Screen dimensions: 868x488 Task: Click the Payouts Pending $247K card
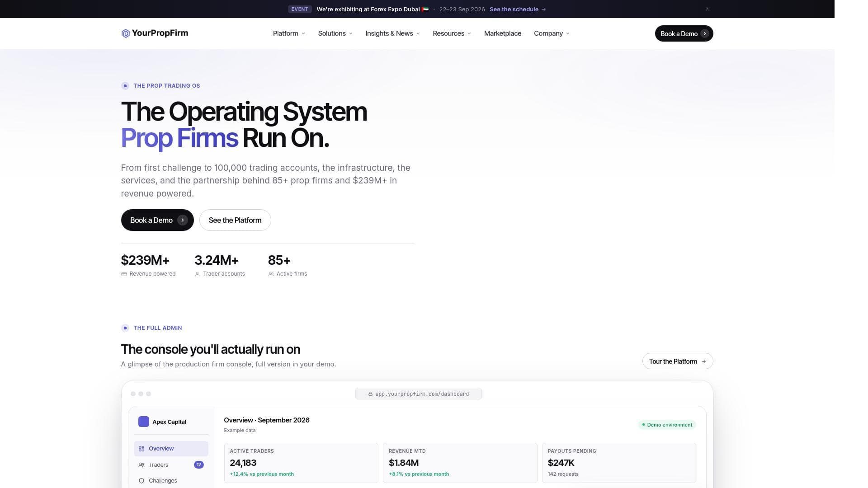(619, 463)
